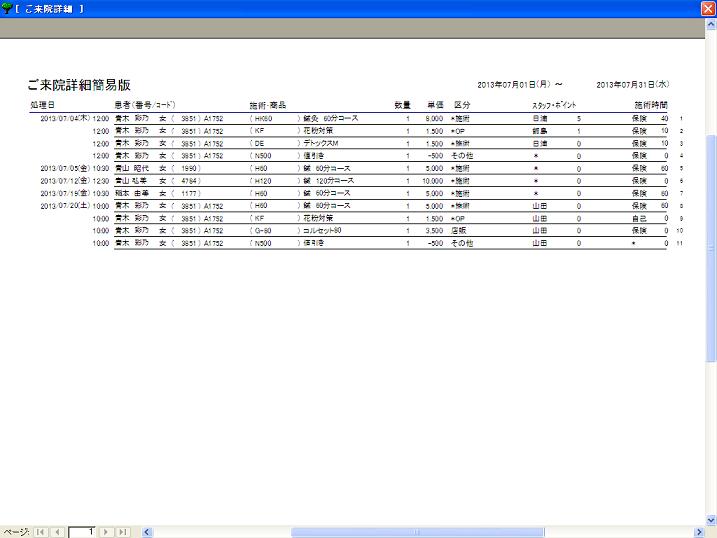The height and width of the screenshot is (538, 717).
Task: Click the treatment time value 40
Action: point(664,118)
